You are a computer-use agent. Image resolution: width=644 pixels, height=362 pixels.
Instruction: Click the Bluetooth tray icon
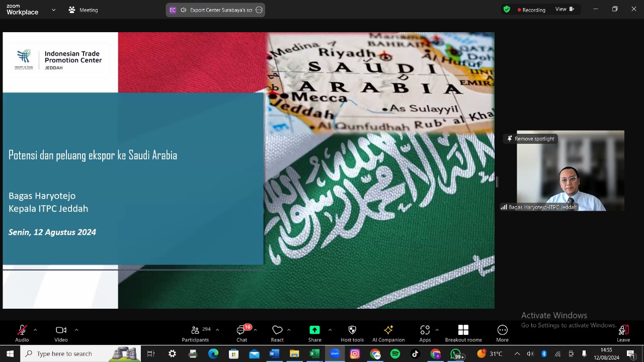click(x=544, y=353)
